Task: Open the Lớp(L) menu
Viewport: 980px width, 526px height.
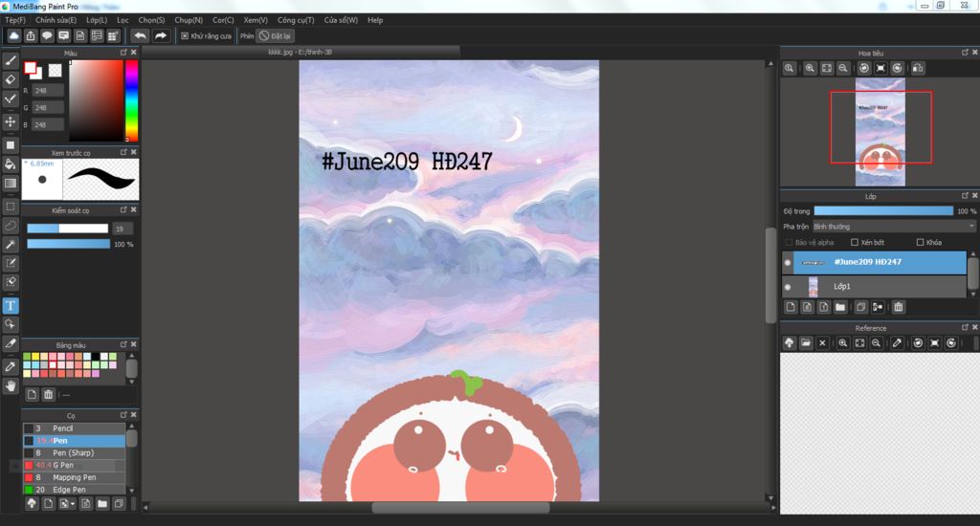Action: pos(97,20)
